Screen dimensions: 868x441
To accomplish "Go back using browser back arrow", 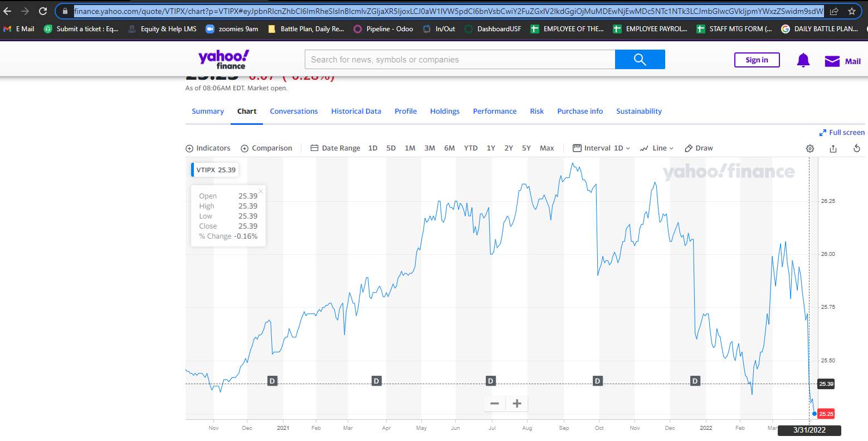I will pos(7,11).
